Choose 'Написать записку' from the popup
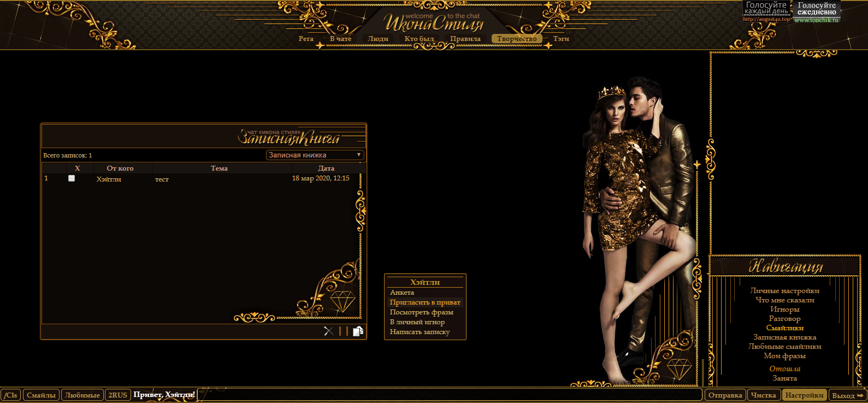This screenshot has width=868, height=403. (420, 332)
